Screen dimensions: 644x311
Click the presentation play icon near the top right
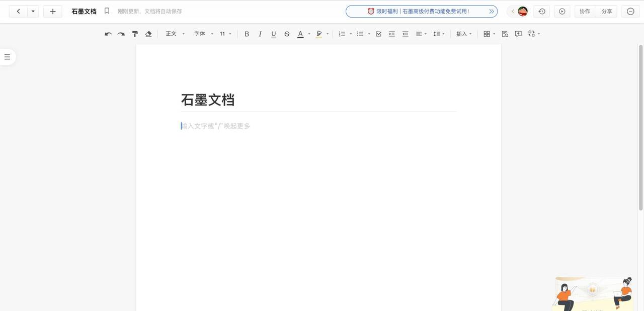pos(561,11)
